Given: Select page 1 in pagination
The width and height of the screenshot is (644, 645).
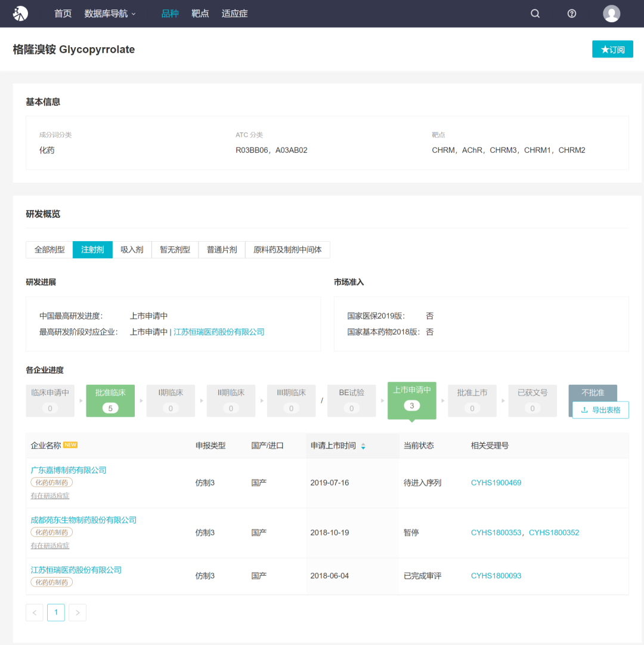Looking at the screenshot, I should pyautogui.click(x=56, y=613).
